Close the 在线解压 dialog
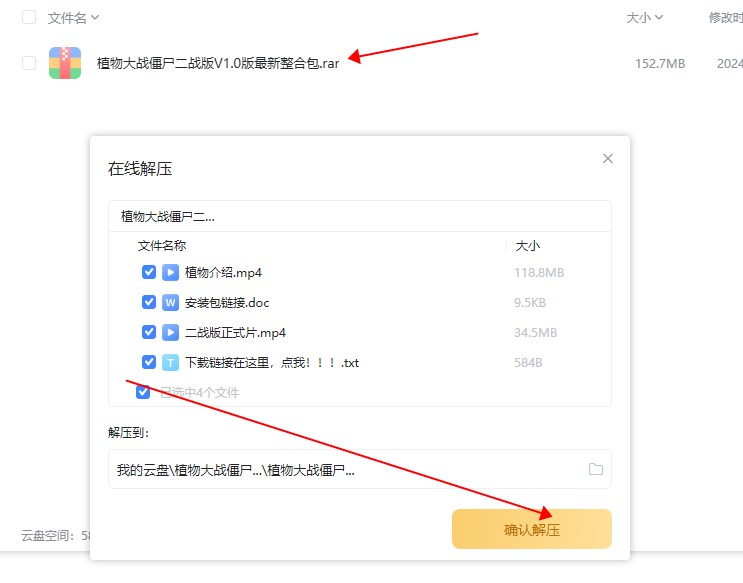 coord(608,158)
